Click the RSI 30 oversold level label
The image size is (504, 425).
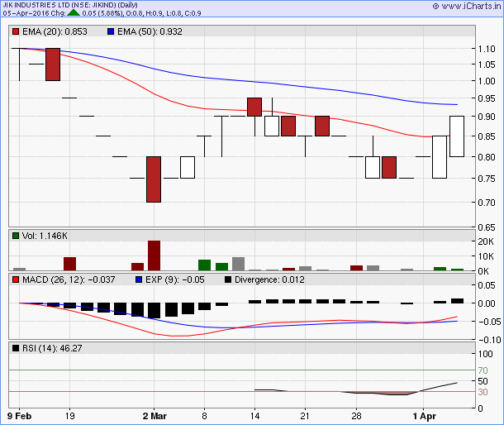[483, 392]
